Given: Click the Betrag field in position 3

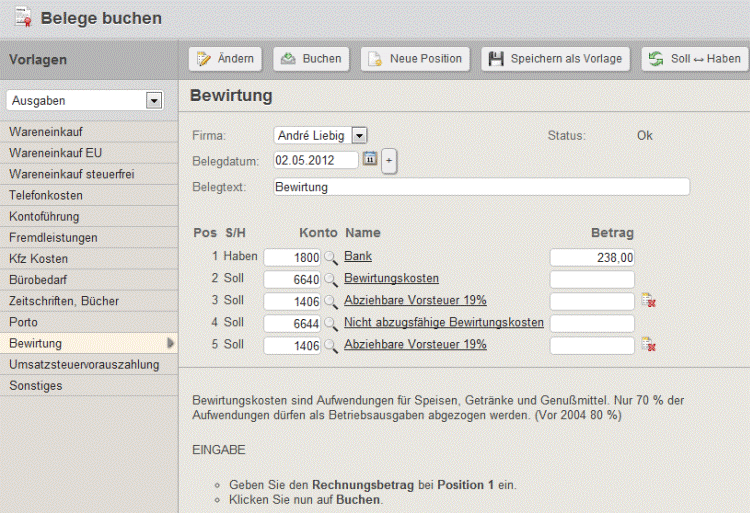Looking at the screenshot, I should [592, 302].
